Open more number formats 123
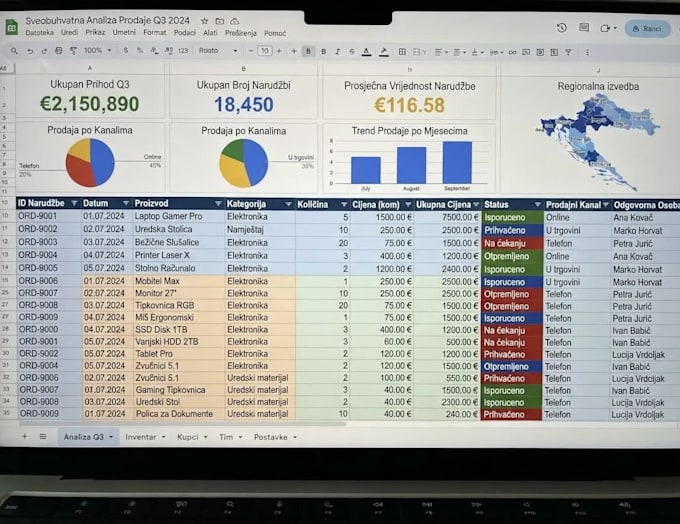The width and height of the screenshot is (680, 524). (x=183, y=51)
